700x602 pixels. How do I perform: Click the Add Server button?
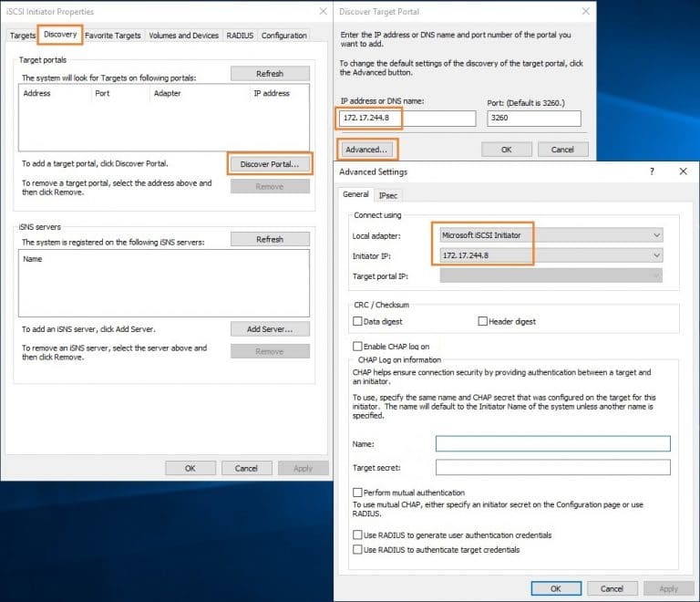tap(269, 329)
